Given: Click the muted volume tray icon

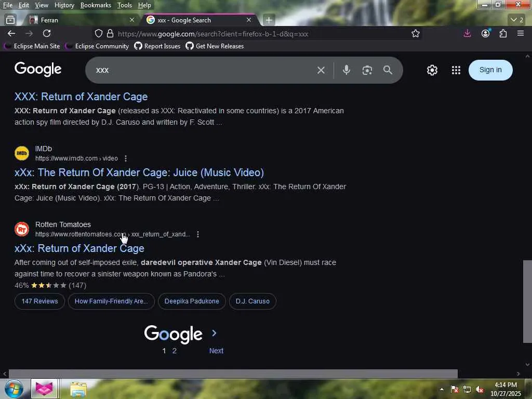Looking at the screenshot, I should 480,390.
